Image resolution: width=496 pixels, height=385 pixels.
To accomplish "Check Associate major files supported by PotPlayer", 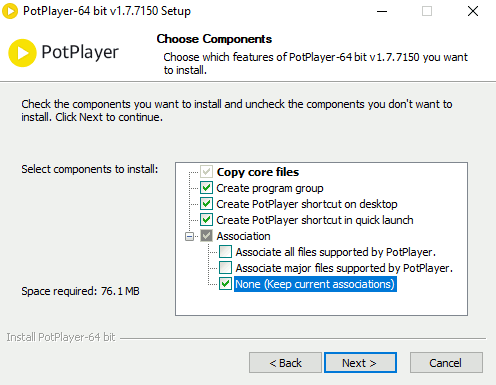I will (x=225, y=268).
